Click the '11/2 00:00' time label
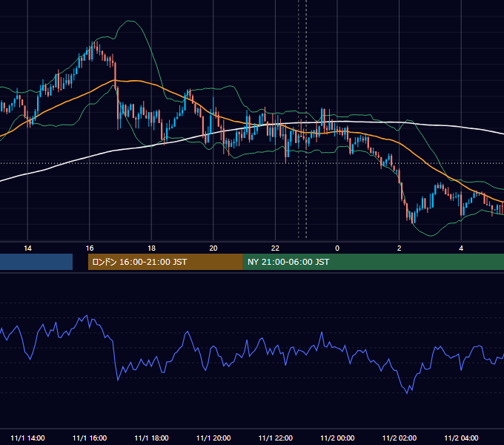504x445 pixels. tap(337, 438)
